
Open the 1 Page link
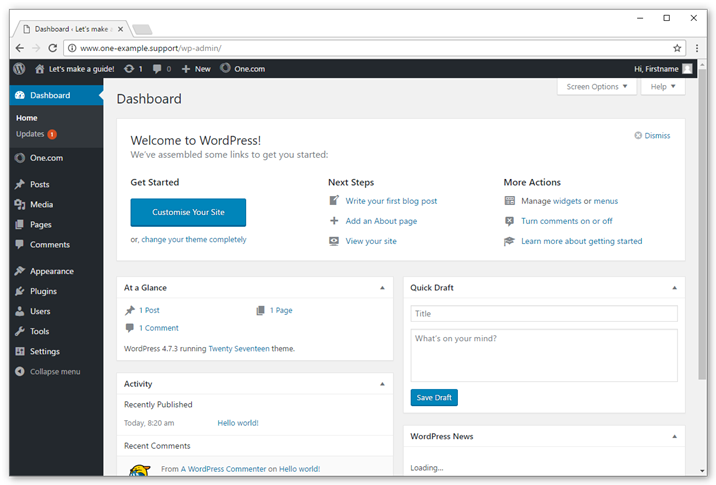tap(281, 310)
